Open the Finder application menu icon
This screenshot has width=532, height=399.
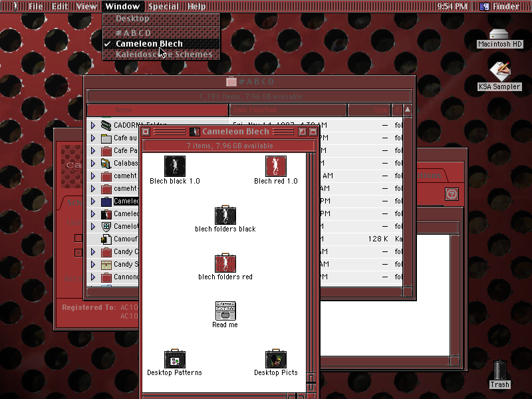485,6
